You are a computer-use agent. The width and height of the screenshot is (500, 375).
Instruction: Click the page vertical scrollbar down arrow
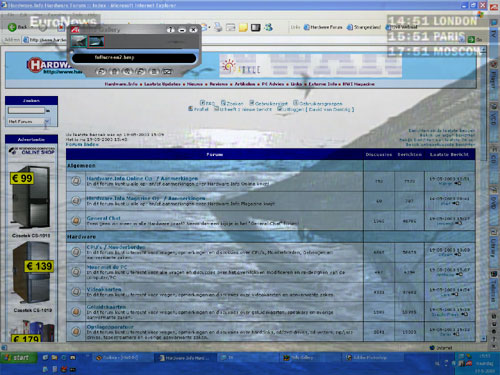pos(484,339)
